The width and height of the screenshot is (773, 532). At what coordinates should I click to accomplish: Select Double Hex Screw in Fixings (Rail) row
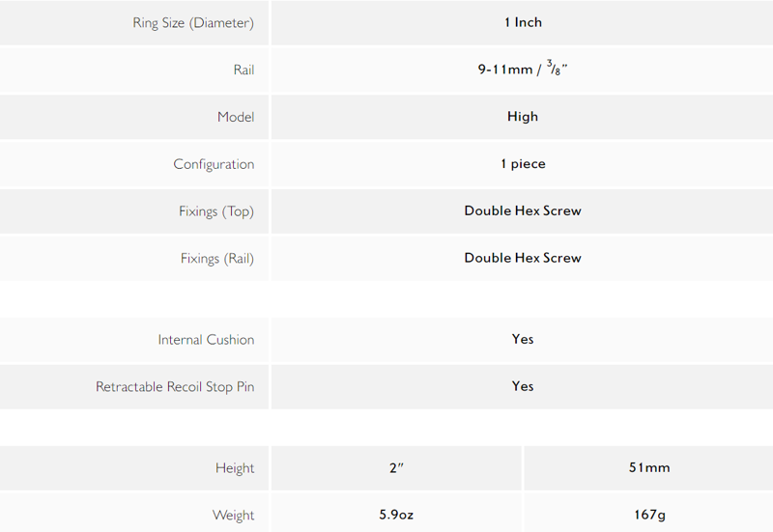click(x=522, y=258)
